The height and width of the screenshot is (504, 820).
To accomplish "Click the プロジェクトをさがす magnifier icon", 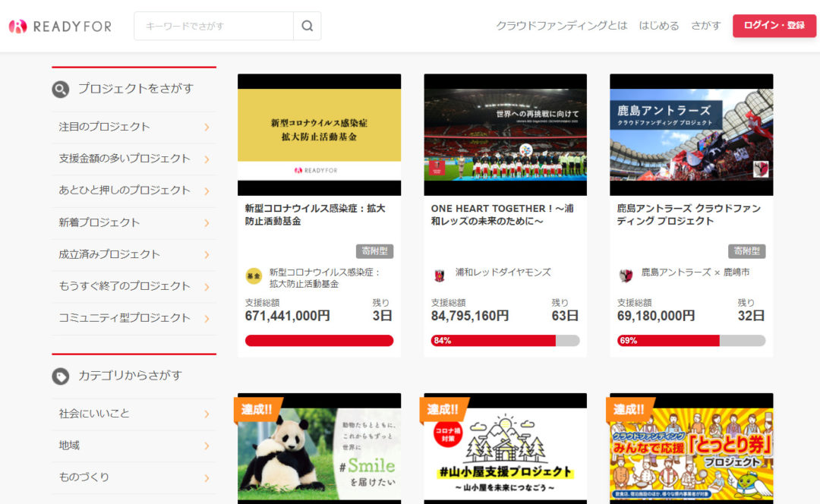I will [x=60, y=90].
